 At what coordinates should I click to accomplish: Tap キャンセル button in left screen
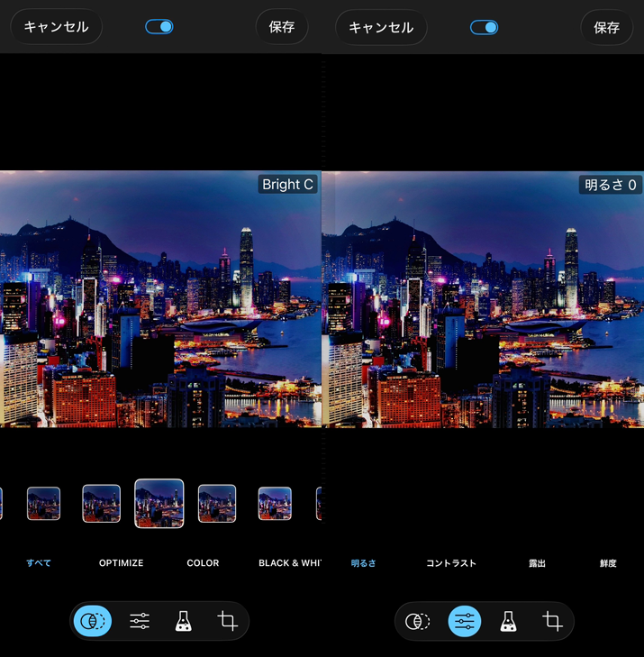56,27
